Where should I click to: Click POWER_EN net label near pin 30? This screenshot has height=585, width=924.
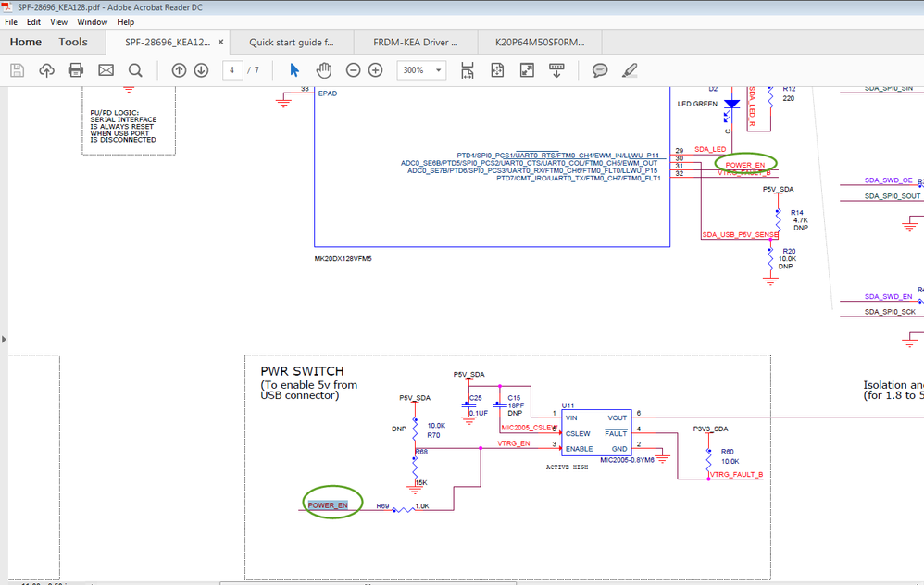coord(745,165)
